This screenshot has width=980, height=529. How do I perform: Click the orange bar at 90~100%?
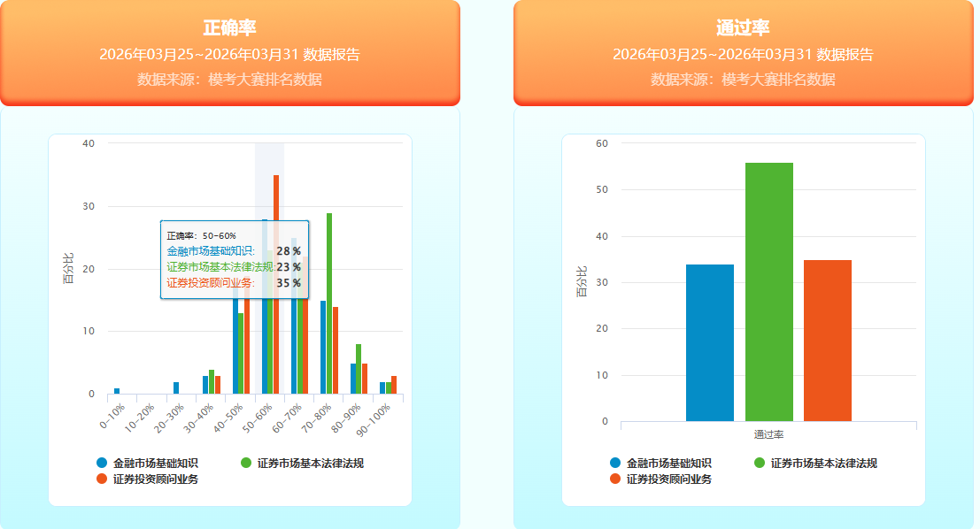click(x=394, y=385)
